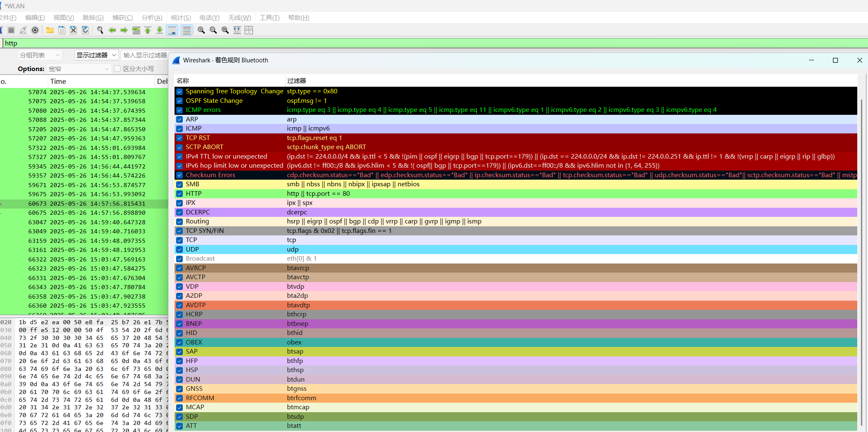Open capture options gear icon
Viewport: 868px width, 432px height.
(35, 30)
